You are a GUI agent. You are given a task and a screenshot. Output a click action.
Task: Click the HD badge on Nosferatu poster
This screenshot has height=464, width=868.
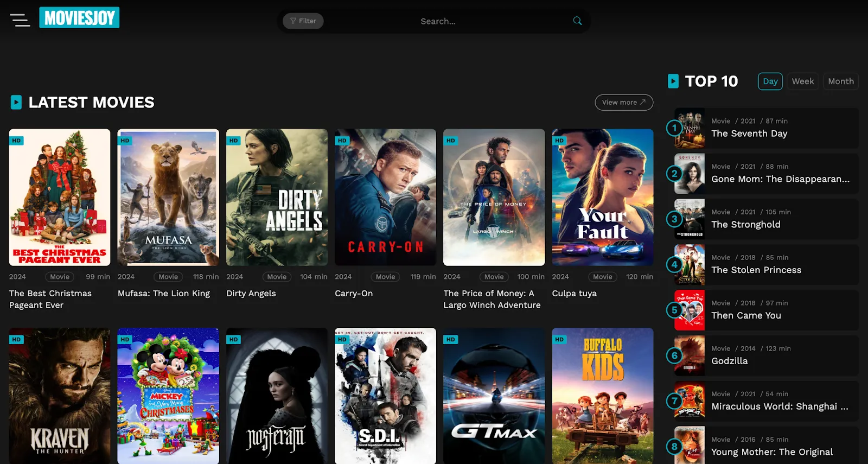point(234,340)
